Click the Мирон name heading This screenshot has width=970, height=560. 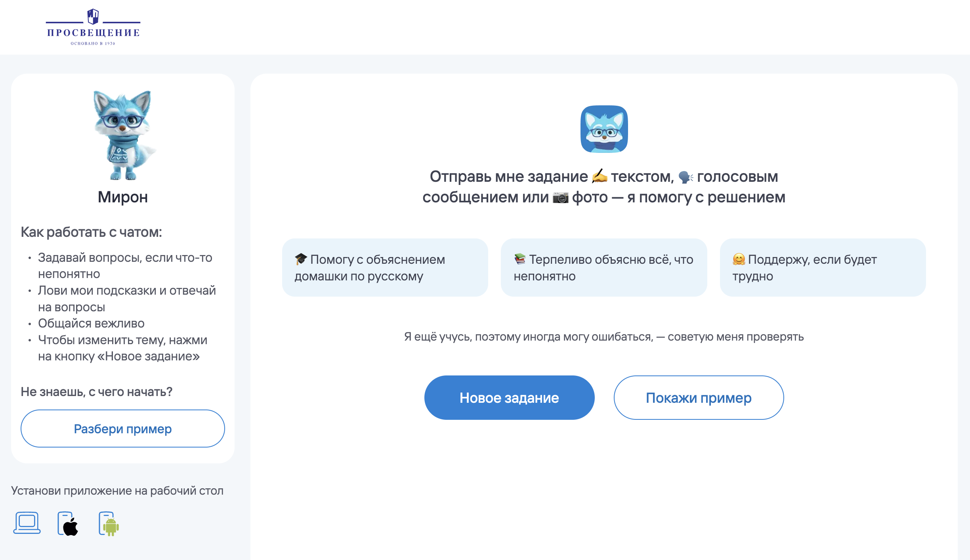(123, 197)
